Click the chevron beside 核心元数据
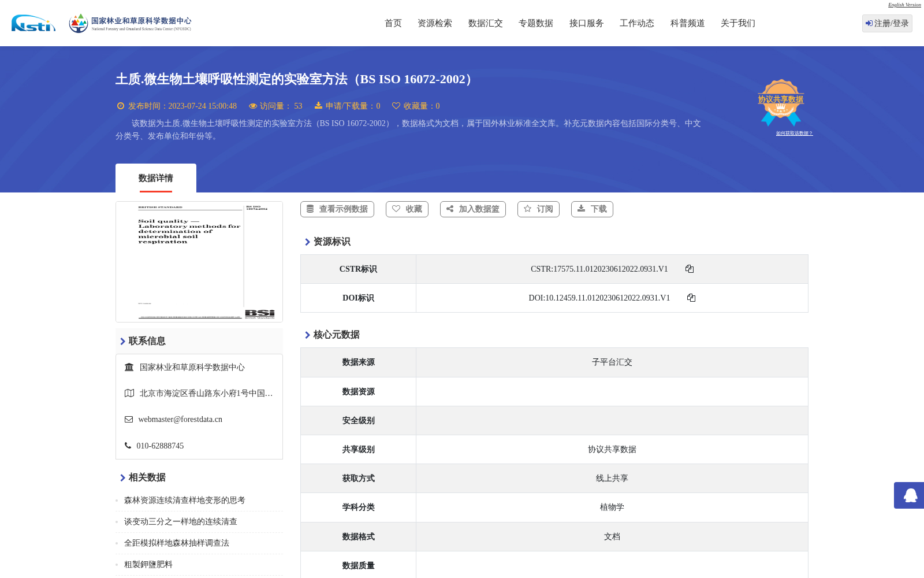924x578 pixels. point(307,335)
